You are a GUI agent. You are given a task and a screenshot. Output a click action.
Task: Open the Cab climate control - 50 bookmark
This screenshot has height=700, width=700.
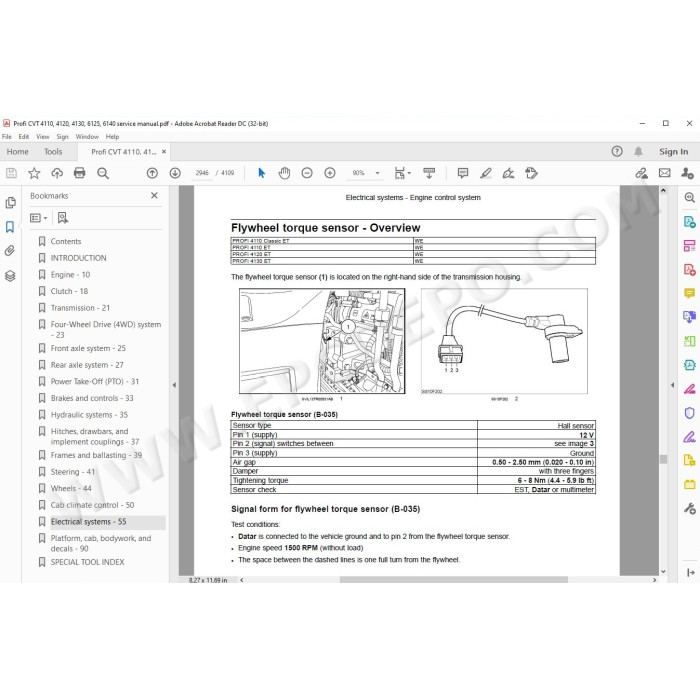[92, 505]
